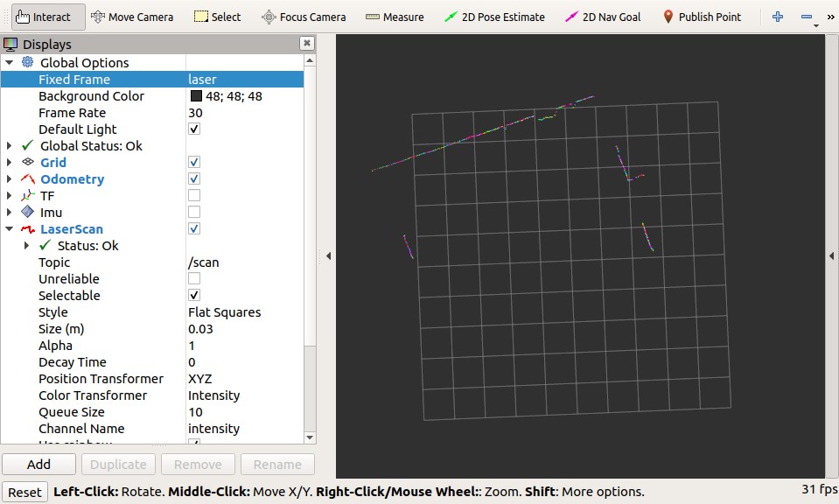The image size is (839, 504).
Task: Open the Position Transformer value XYZ
Action: click(x=245, y=378)
